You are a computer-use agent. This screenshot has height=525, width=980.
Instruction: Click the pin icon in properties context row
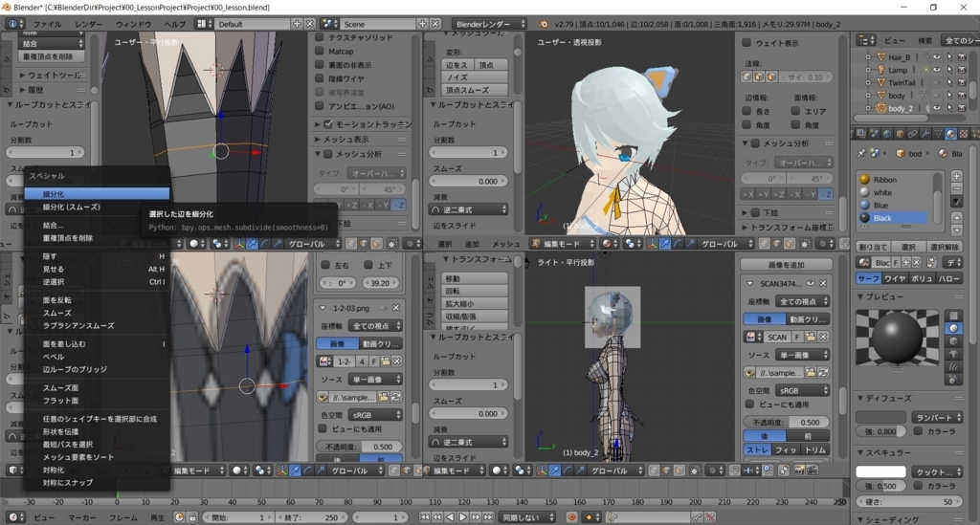coord(862,153)
